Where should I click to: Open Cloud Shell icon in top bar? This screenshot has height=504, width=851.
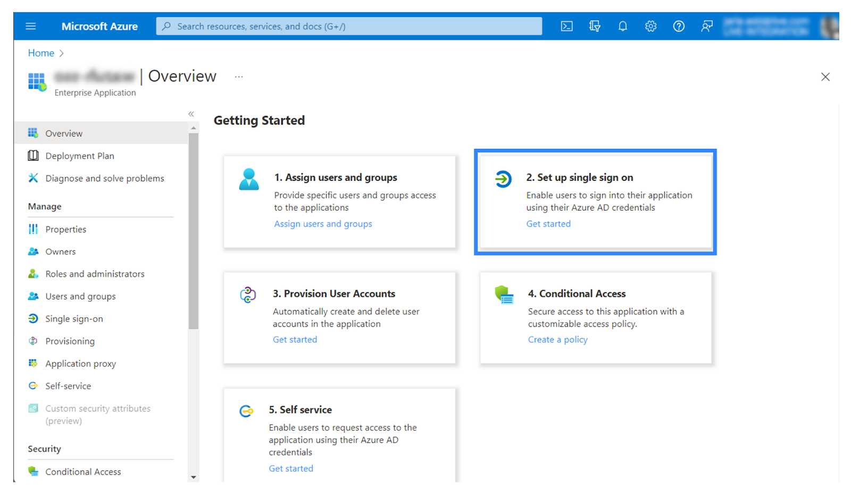(567, 26)
